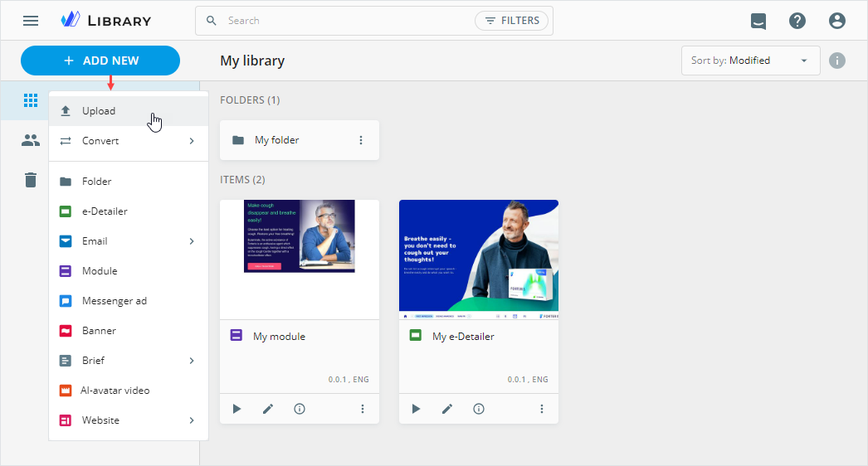Select Upload from the add menu
Image resolution: width=868 pixels, height=466 pixels.
click(99, 111)
